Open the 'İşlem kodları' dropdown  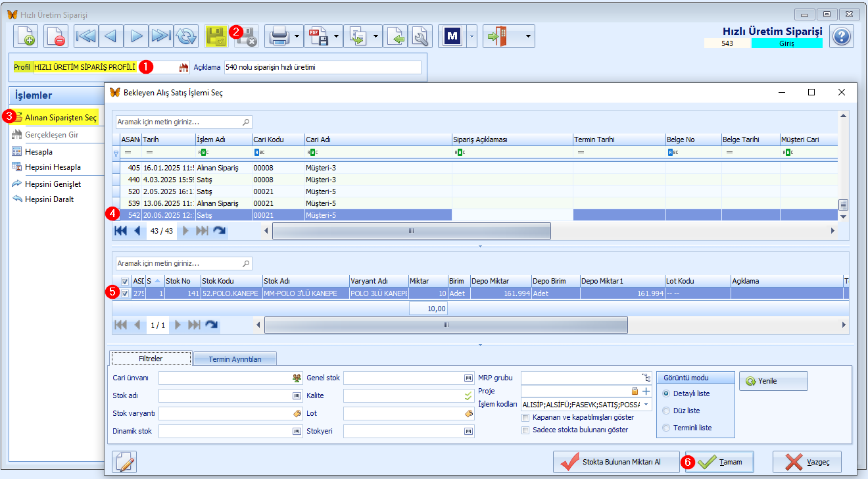click(646, 405)
